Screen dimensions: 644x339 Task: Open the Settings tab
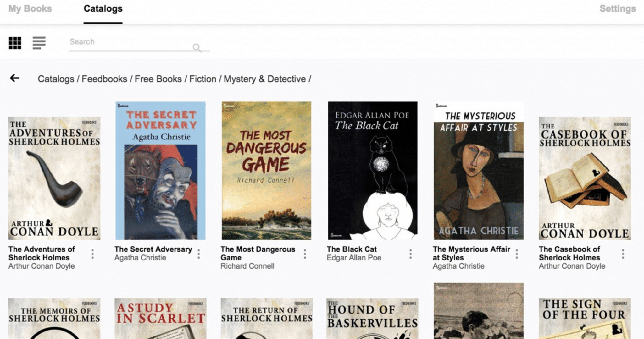coord(618,8)
